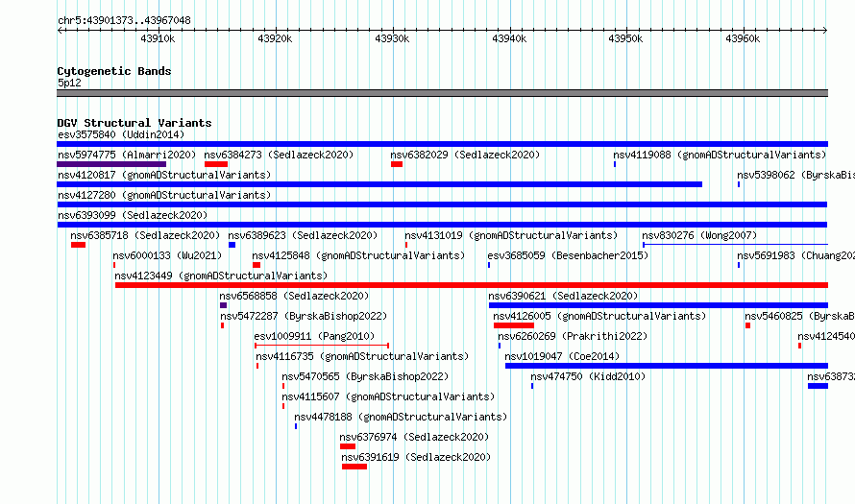This screenshot has width=855, height=504.
Task: Select nsv6390621 (Sedlazeck2020) label
Action: point(563,296)
